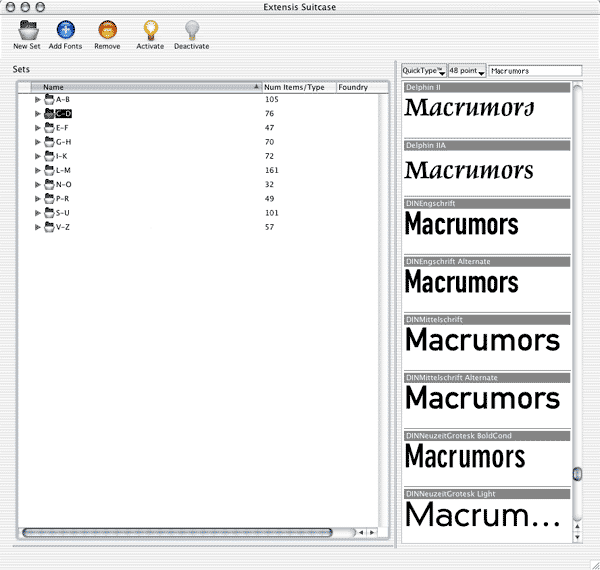Click the sets list scroll left arrow
Viewport: 600px width, 570px height.
(361, 533)
